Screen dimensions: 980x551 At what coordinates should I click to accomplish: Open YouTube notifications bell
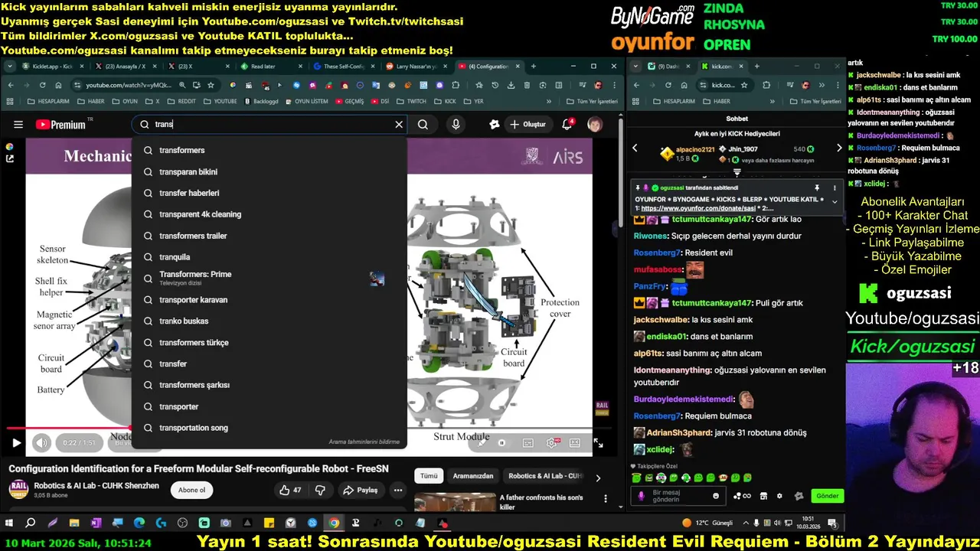567,124
